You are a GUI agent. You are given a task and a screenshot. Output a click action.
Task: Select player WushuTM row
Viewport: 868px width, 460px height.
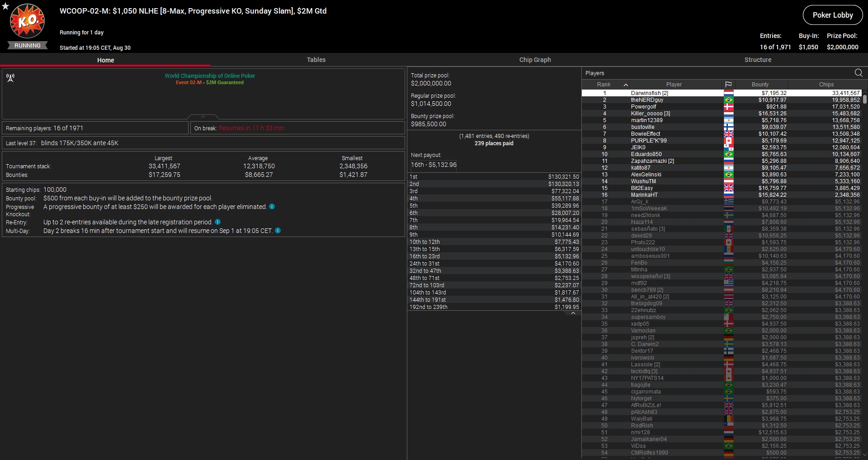click(x=722, y=181)
